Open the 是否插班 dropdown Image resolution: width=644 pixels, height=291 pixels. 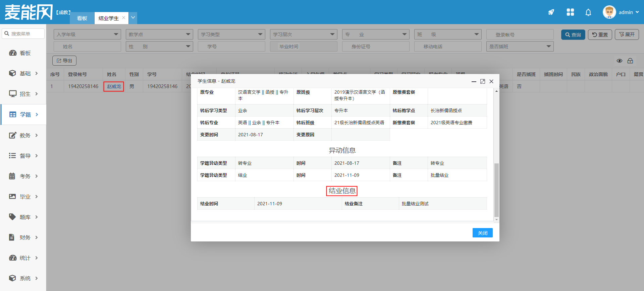point(520,47)
